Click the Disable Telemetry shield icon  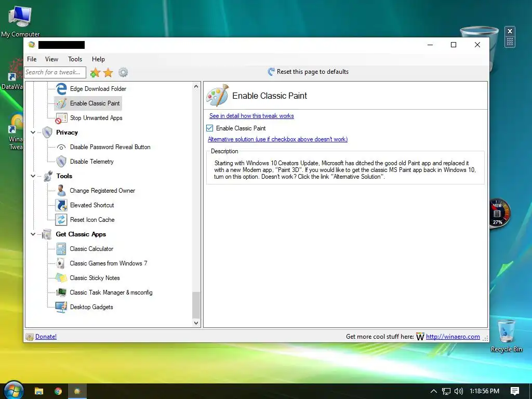(x=61, y=162)
